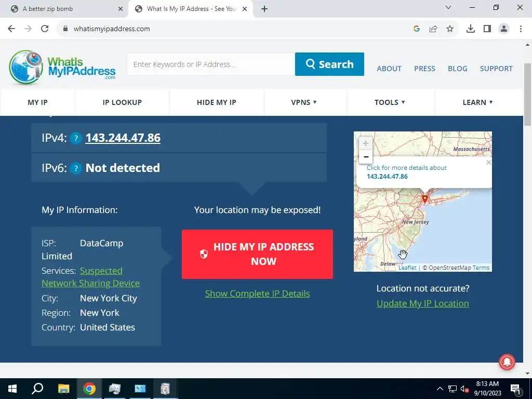Screen dimensions: 532x399
Task: Open Update My IP Location link
Action: click(x=423, y=303)
